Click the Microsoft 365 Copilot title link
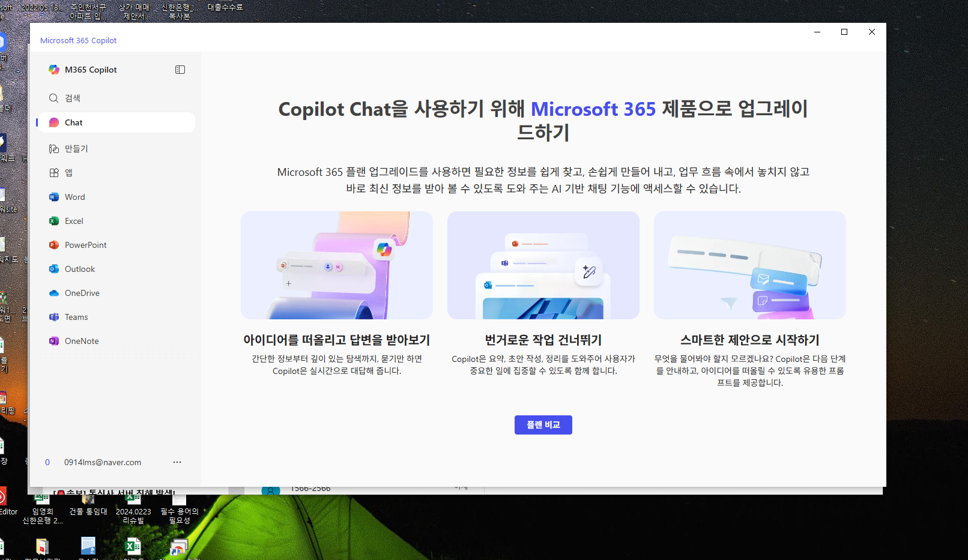The image size is (968, 560). (x=78, y=40)
